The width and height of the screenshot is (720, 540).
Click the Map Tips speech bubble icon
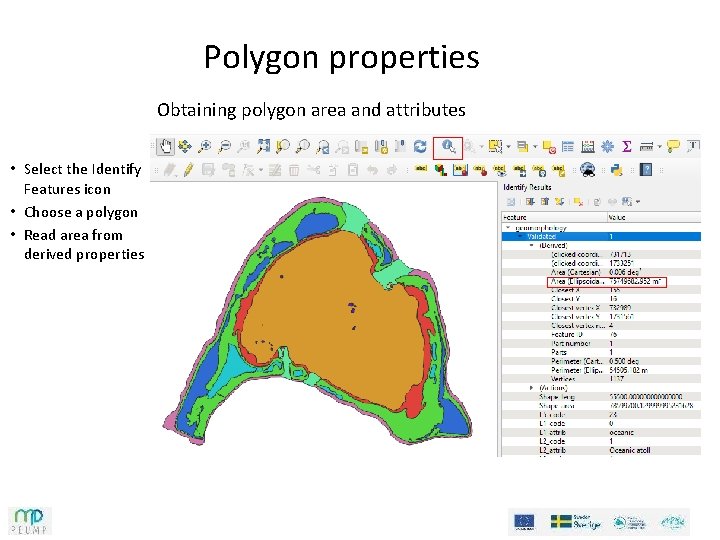673,147
